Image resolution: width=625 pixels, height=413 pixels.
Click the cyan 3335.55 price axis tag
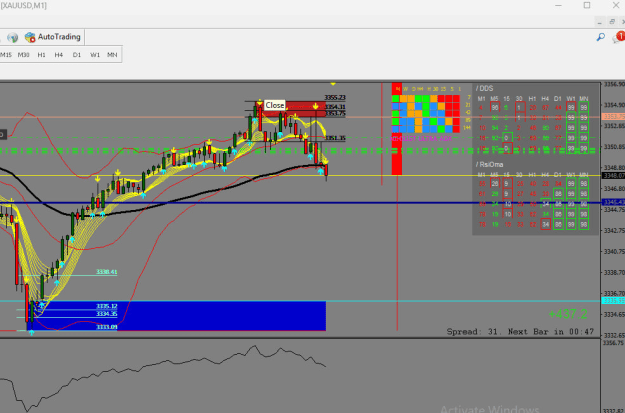pos(613,301)
